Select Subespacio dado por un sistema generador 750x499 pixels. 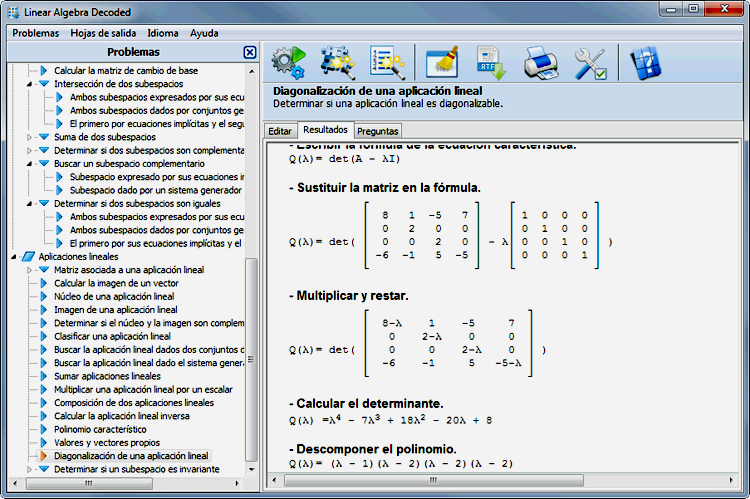point(155,190)
